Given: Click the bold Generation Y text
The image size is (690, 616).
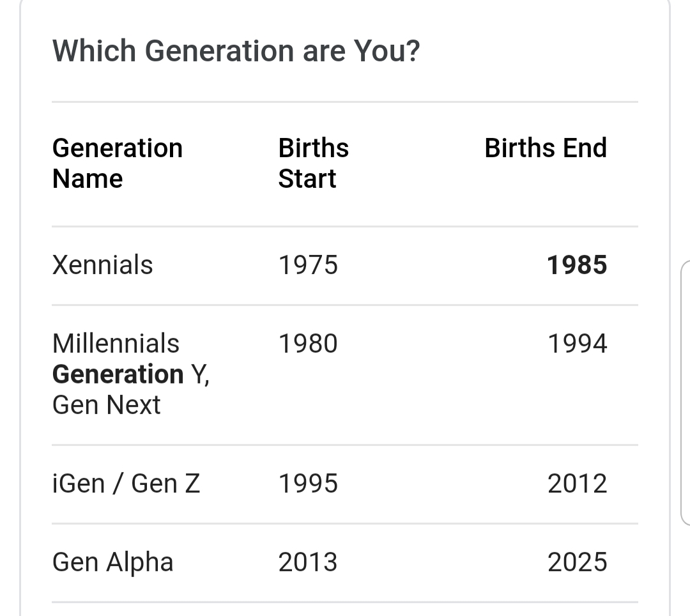Looking at the screenshot, I should (x=131, y=374).
